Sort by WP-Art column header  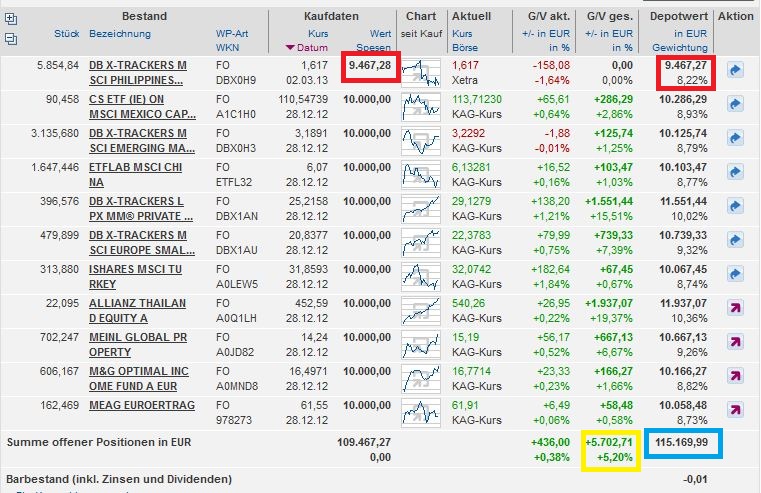[232, 33]
